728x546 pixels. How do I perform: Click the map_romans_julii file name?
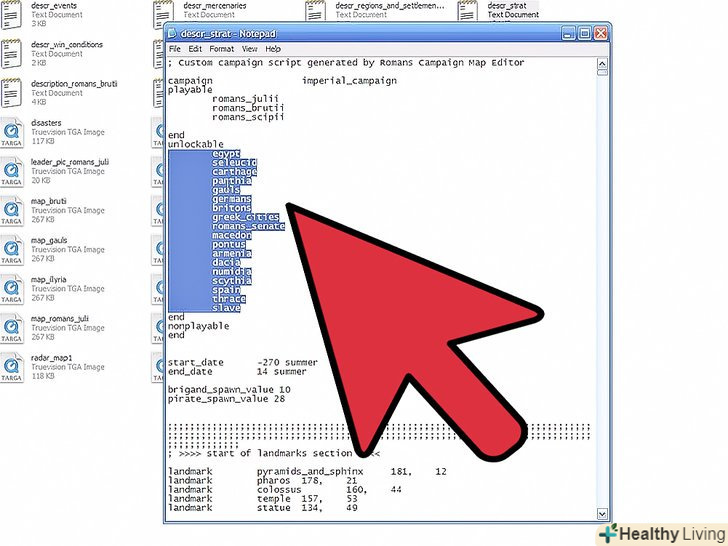59,318
